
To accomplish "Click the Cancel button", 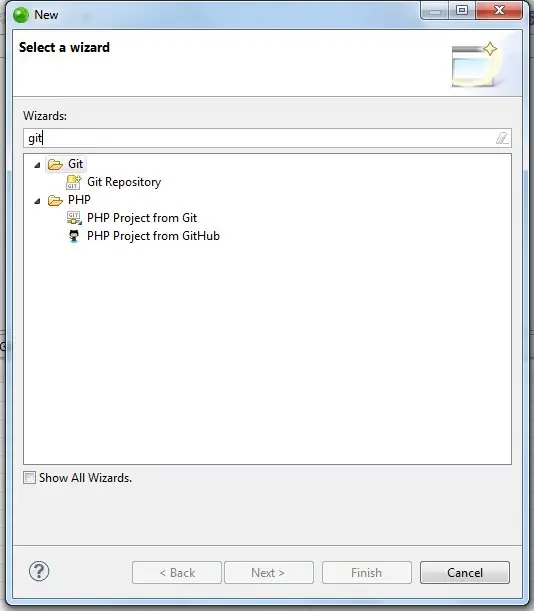I will (465, 572).
